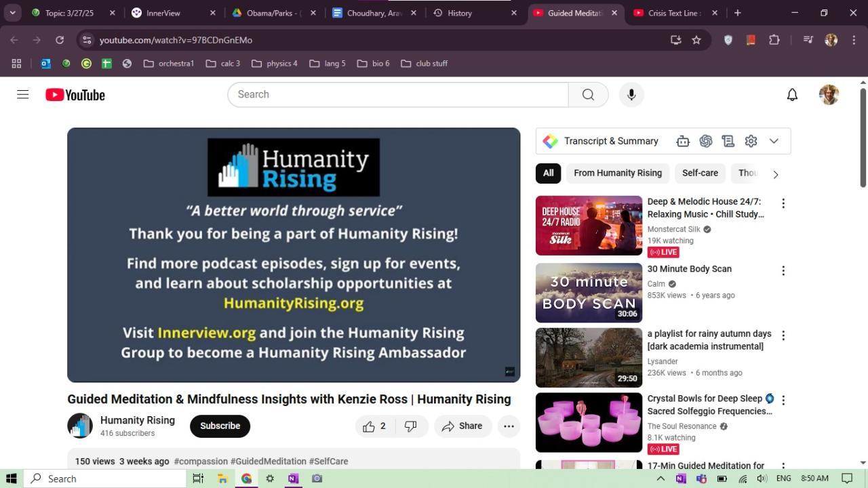Screen dimensions: 868x488
Task: Switch to the Choudhary Google Docs tab
Action: (375, 13)
